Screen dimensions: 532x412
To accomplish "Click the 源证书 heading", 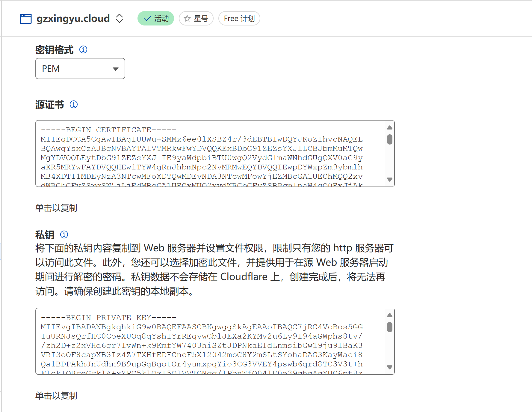I will click(x=50, y=105).
